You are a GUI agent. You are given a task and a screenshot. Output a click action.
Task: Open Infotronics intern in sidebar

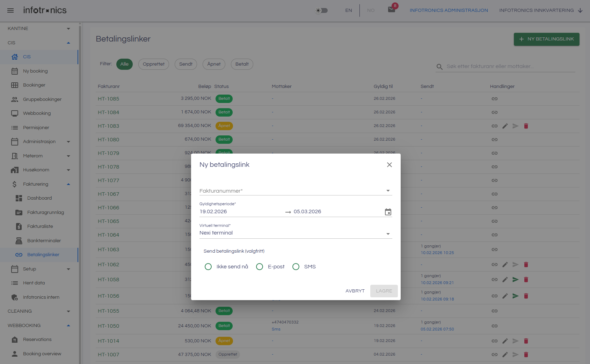tap(39, 297)
